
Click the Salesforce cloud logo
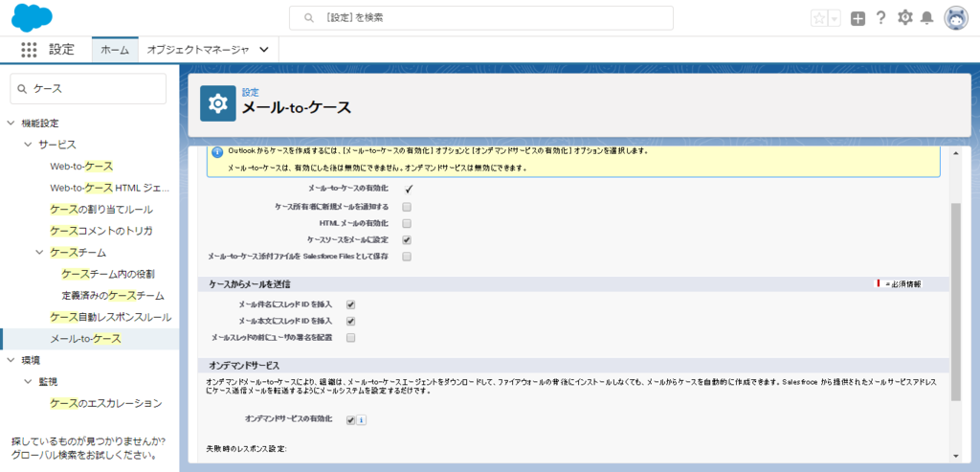[32, 17]
